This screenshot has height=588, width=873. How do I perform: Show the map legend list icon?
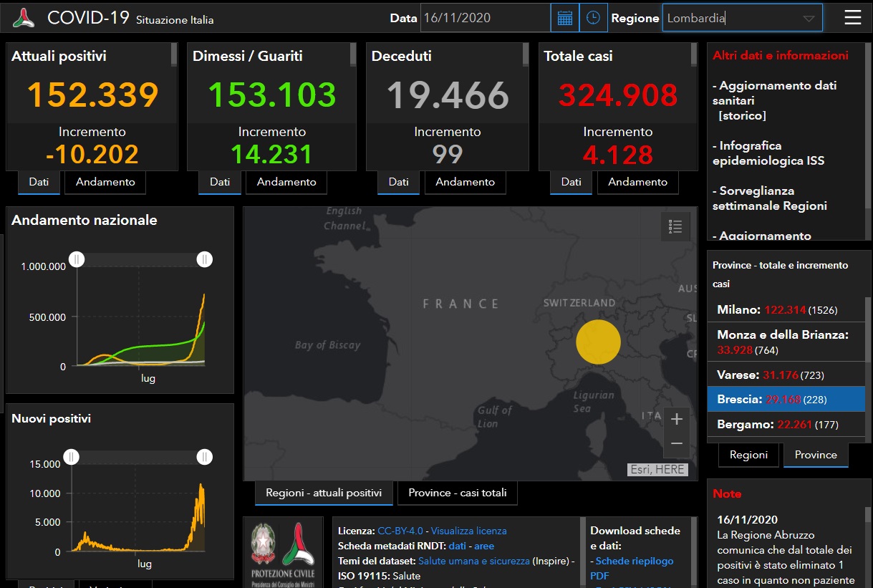click(x=675, y=227)
